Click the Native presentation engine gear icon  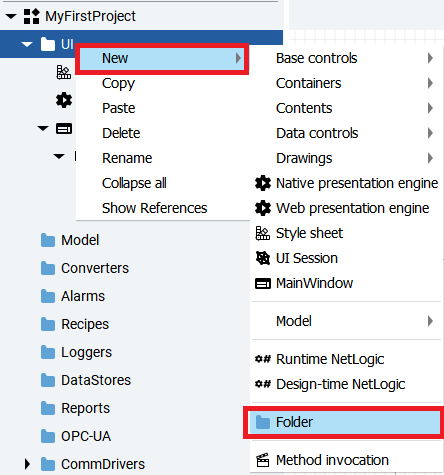pos(263,183)
